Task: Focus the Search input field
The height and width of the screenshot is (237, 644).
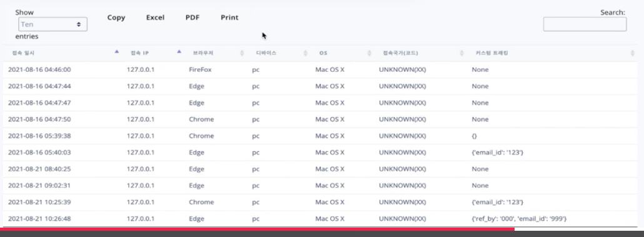Action: pyautogui.click(x=585, y=24)
